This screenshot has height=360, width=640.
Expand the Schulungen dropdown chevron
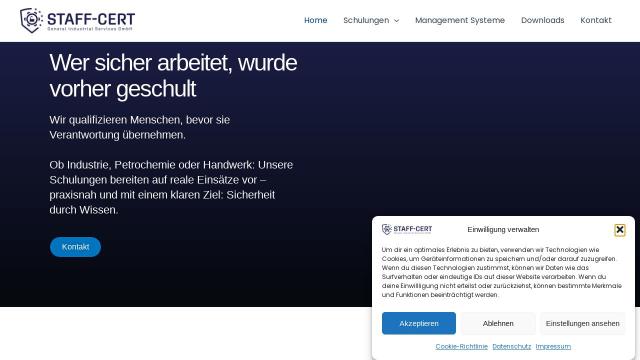pyautogui.click(x=396, y=21)
